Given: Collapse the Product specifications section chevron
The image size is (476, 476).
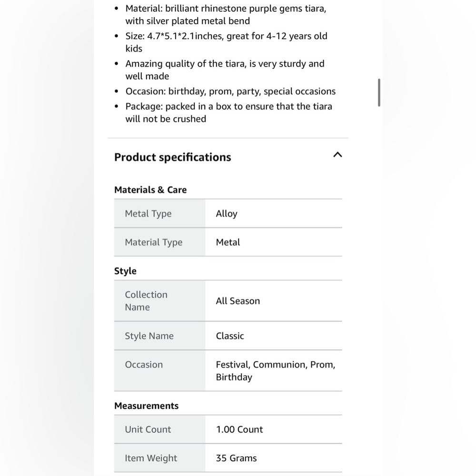Looking at the screenshot, I should coord(337,155).
